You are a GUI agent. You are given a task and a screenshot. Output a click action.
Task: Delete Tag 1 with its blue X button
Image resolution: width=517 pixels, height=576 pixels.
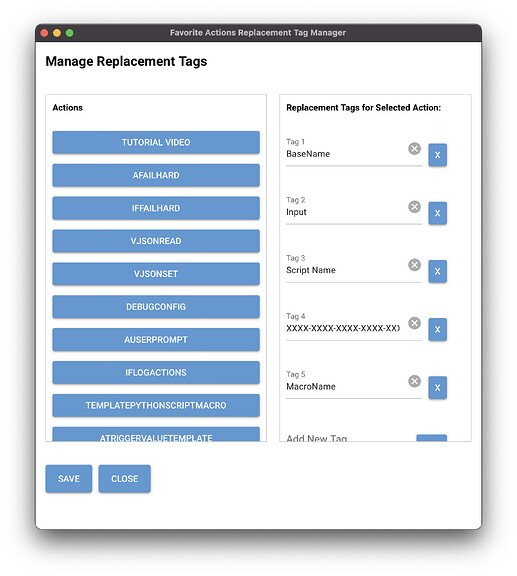point(437,155)
